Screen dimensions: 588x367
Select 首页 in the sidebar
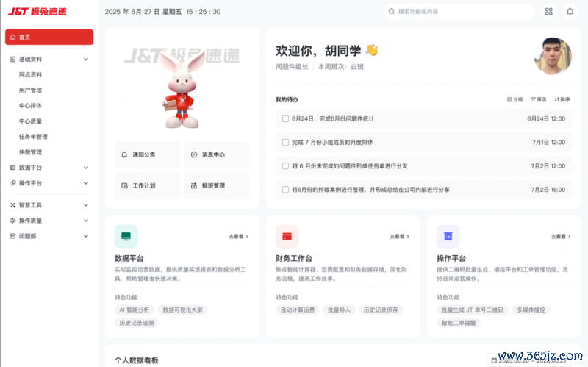click(x=49, y=38)
